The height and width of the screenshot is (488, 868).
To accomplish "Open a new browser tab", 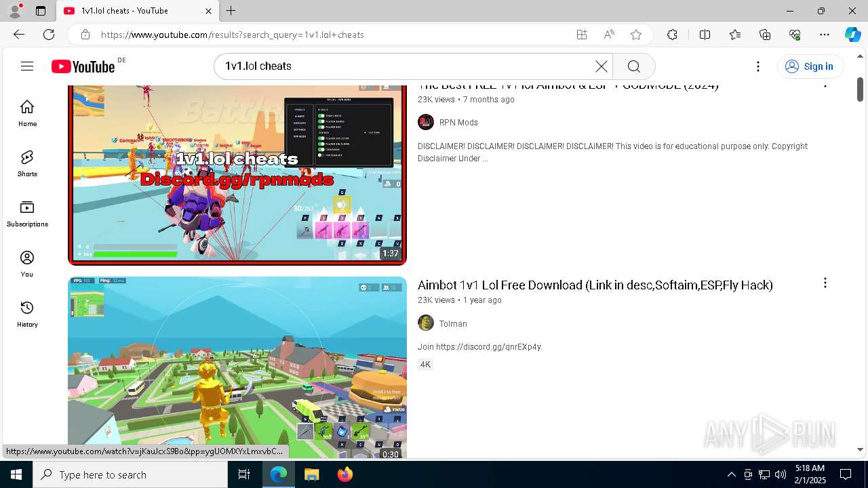I will (231, 11).
